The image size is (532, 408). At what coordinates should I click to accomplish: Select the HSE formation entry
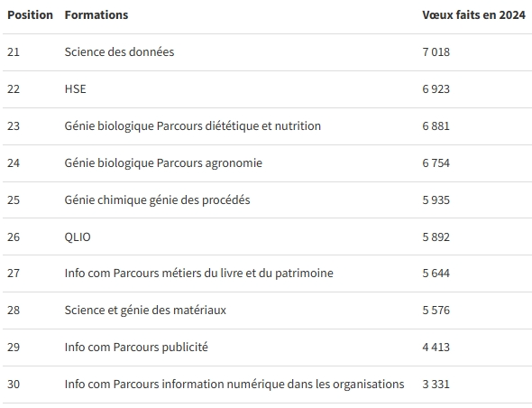tap(76, 89)
